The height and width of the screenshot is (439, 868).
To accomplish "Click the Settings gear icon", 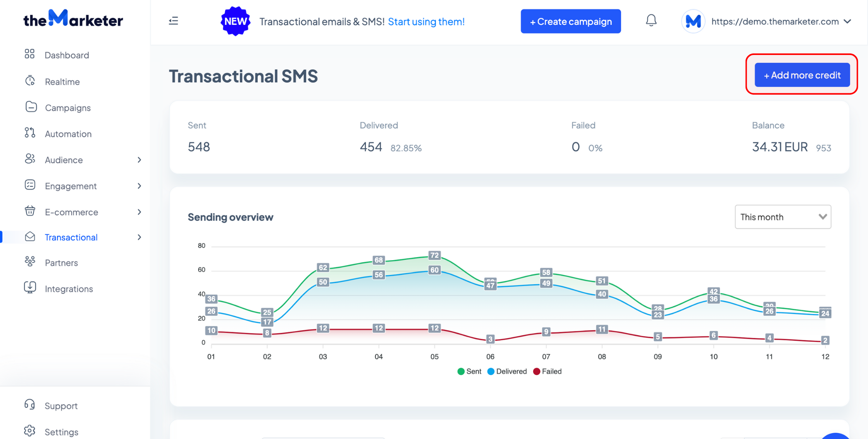I will click(x=30, y=431).
